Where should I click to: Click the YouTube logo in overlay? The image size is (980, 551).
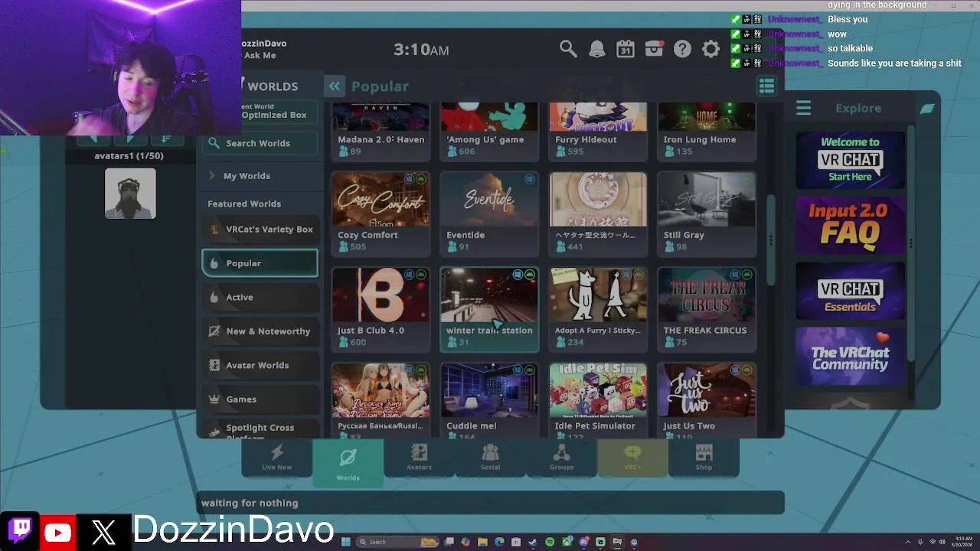58,533
